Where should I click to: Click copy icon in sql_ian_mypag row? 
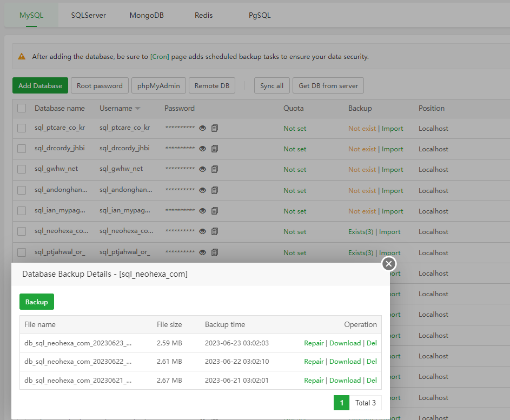click(215, 211)
